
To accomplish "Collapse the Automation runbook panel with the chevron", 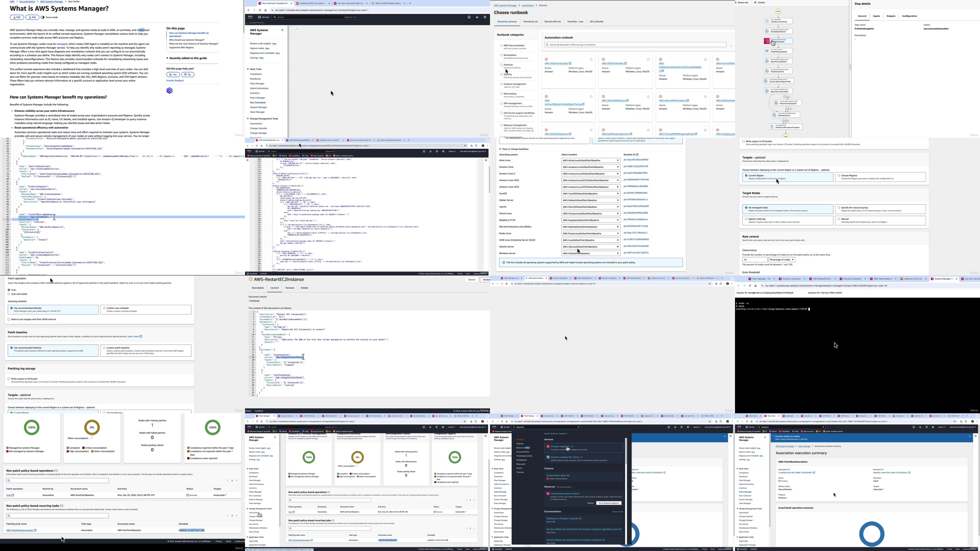I will click(731, 47).
